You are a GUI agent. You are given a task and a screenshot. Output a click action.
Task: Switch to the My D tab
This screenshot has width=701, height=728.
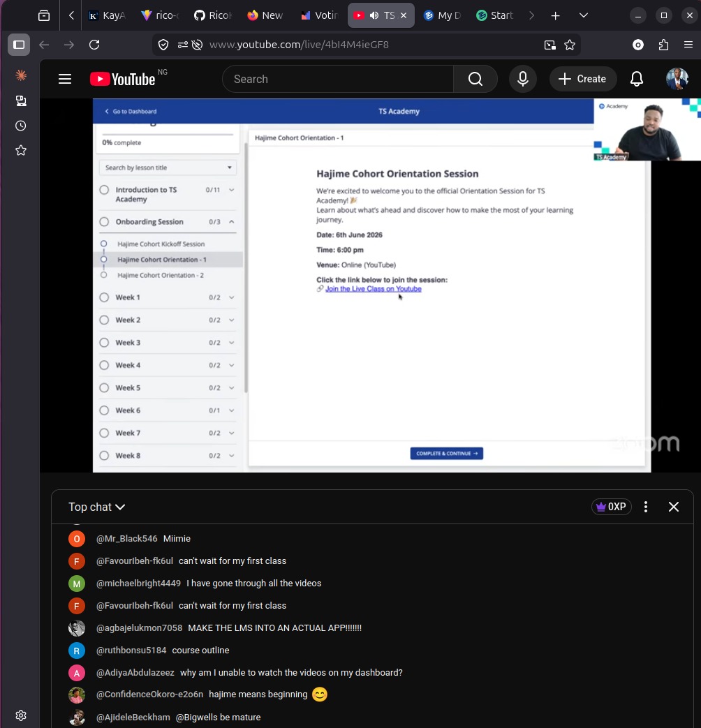tap(443, 15)
